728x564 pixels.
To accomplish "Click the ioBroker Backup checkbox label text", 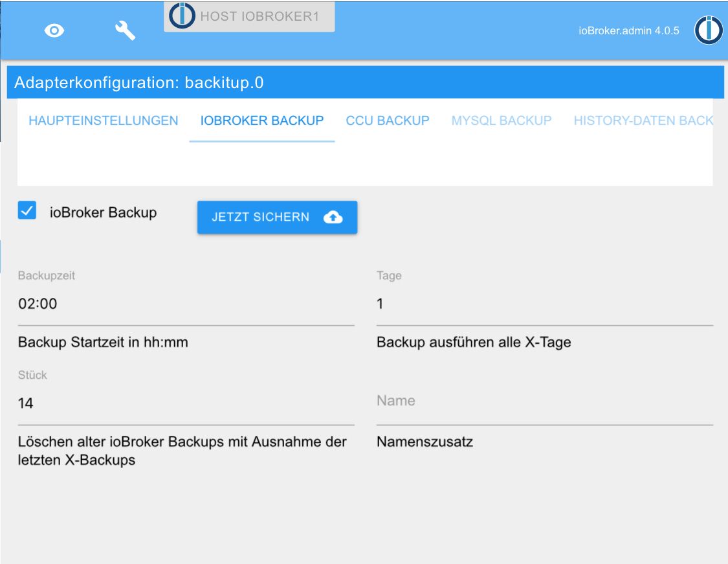I will click(103, 212).
